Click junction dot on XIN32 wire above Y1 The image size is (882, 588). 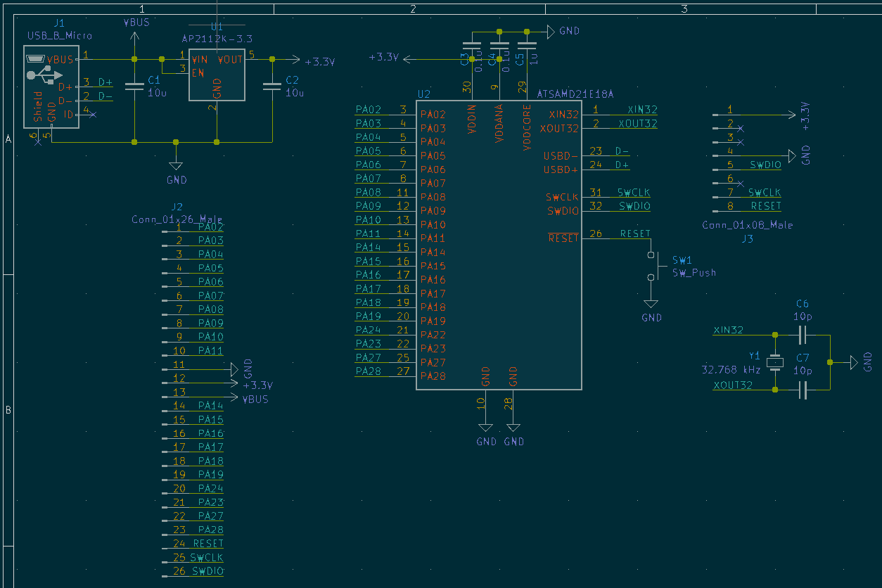point(774,335)
